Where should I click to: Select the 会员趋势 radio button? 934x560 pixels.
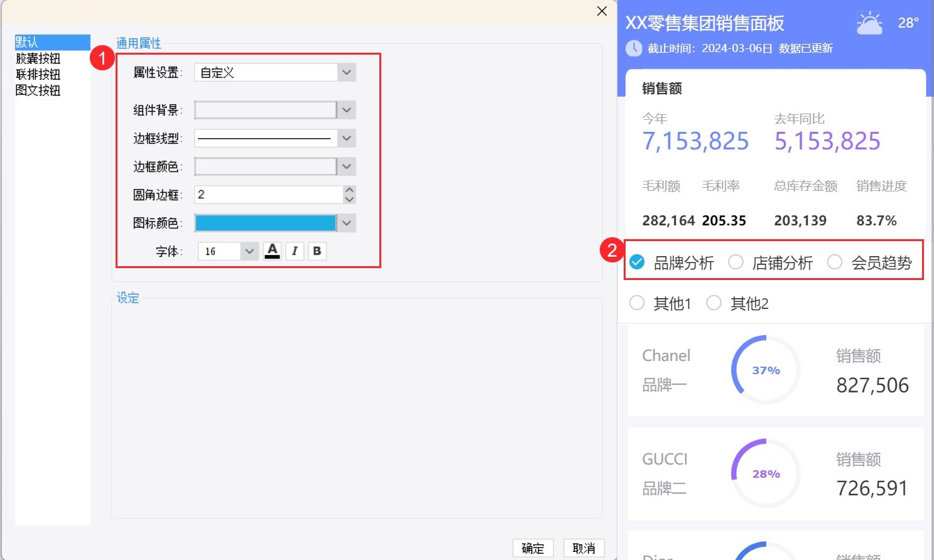[835, 262]
